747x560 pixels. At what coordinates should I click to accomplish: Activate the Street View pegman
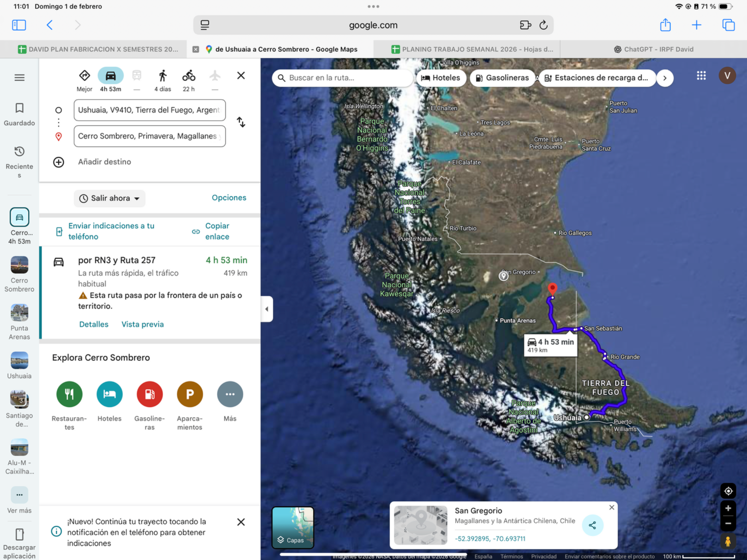click(728, 541)
